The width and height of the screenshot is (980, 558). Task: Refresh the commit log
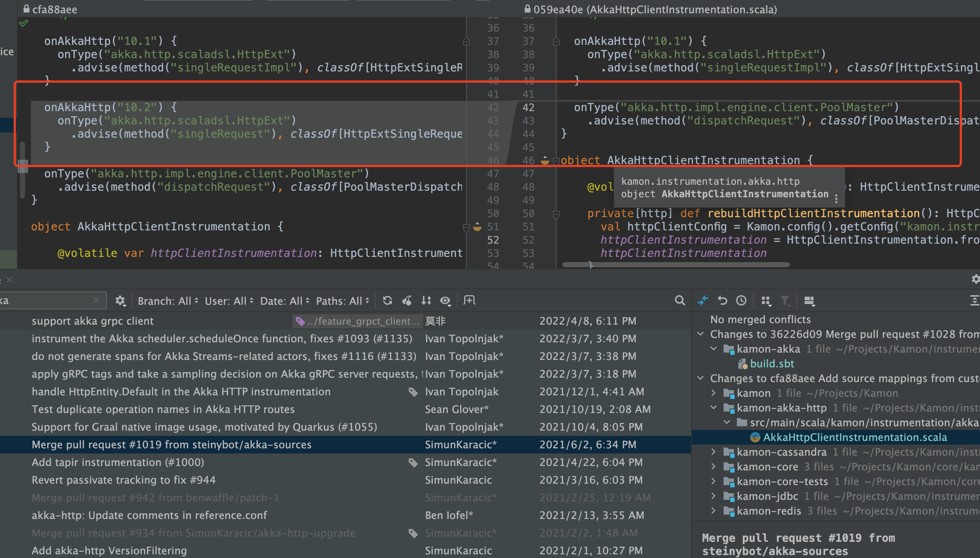click(x=388, y=300)
